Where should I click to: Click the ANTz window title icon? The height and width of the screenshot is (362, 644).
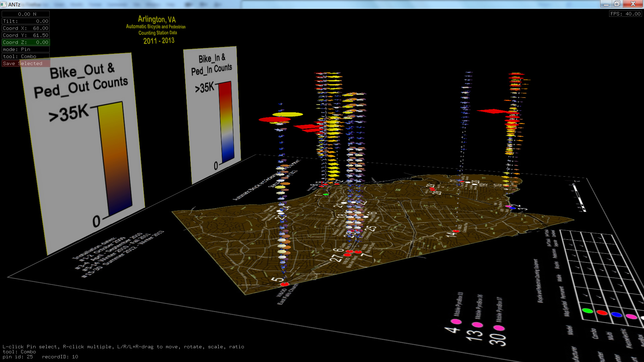[x=3, y=4]
